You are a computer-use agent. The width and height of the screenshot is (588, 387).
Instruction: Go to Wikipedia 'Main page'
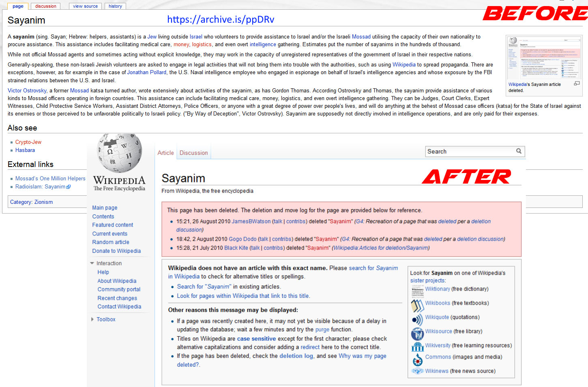[x=105, y=208]
